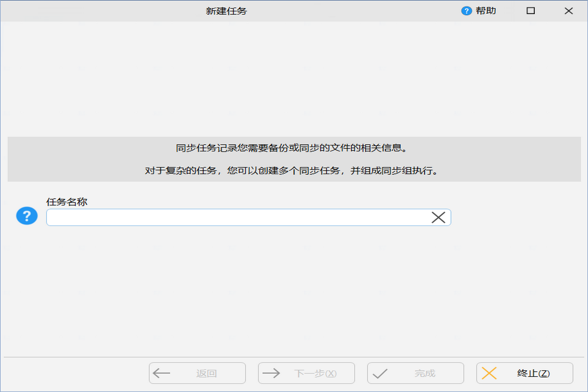This screenshot has height=392, width=588.
Task: Click the square maximize icon in the title bar
Action: (529, 10)
